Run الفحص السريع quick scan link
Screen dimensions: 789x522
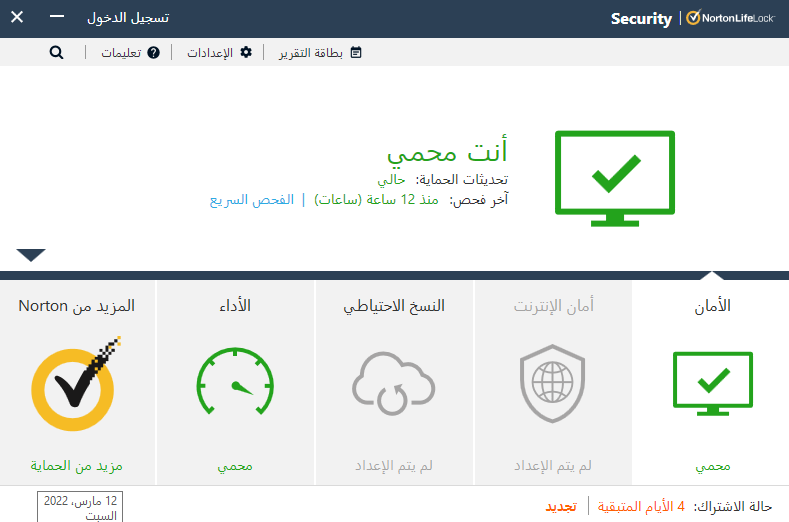tap(252, 200)
